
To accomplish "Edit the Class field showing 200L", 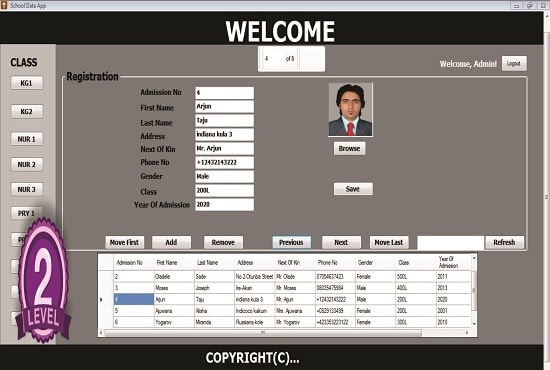I will click(x=224, y=191).
